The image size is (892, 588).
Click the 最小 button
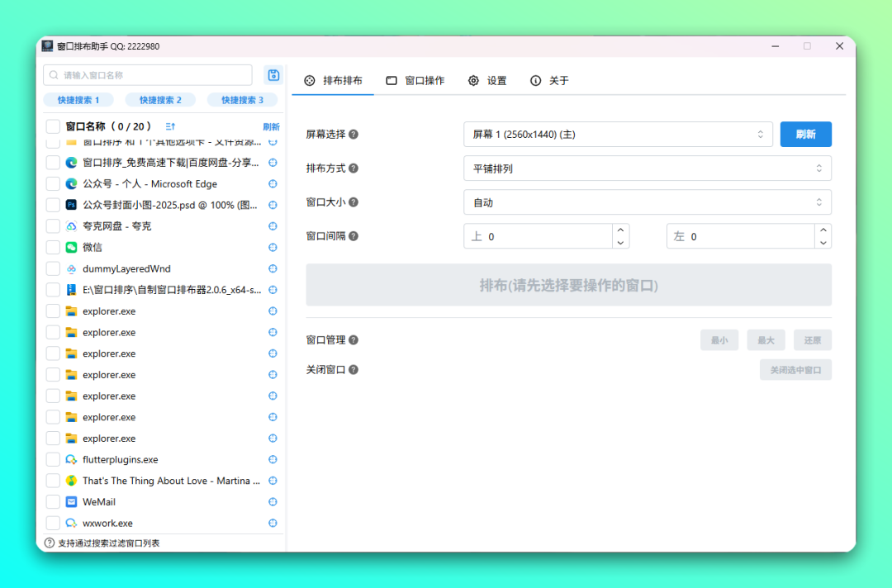pyautogui.click(x=719, y=340)
